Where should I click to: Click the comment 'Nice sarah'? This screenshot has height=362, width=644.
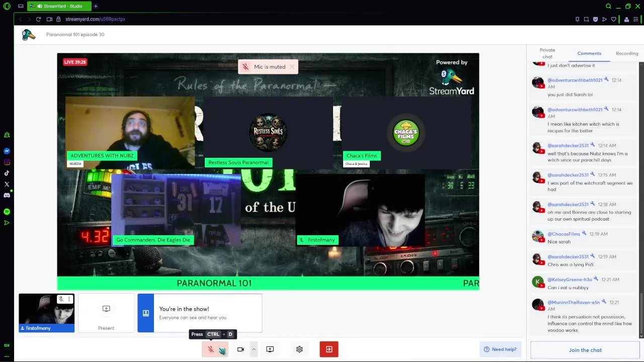point(559,242)
